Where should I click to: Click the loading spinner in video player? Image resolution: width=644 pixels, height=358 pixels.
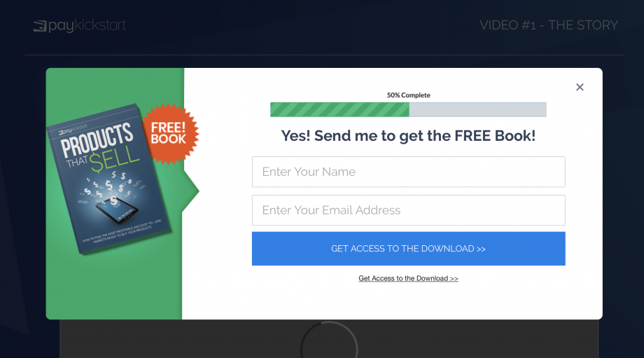[x=329, y=340]
